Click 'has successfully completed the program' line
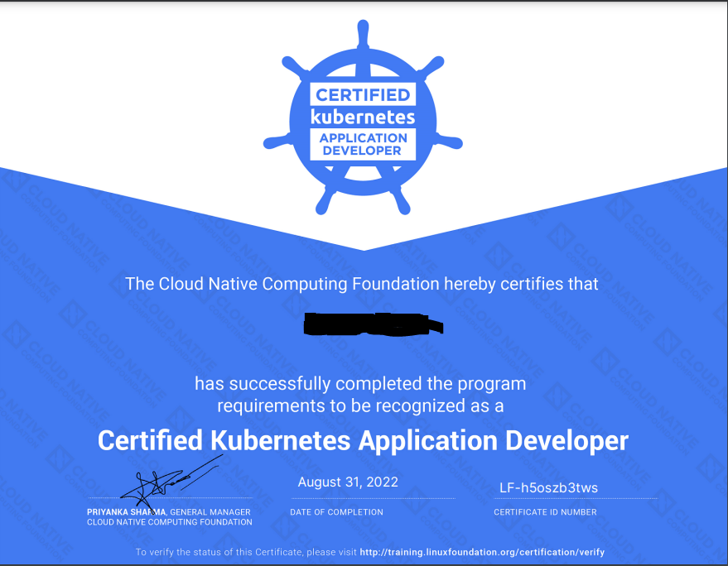This screenshot has height=566, width=728. [360, 384]
